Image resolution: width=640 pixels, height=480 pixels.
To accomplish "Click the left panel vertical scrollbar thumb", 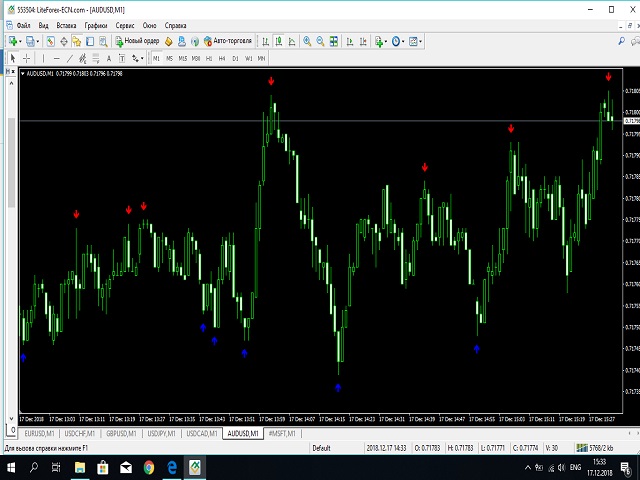I will 12,162.
